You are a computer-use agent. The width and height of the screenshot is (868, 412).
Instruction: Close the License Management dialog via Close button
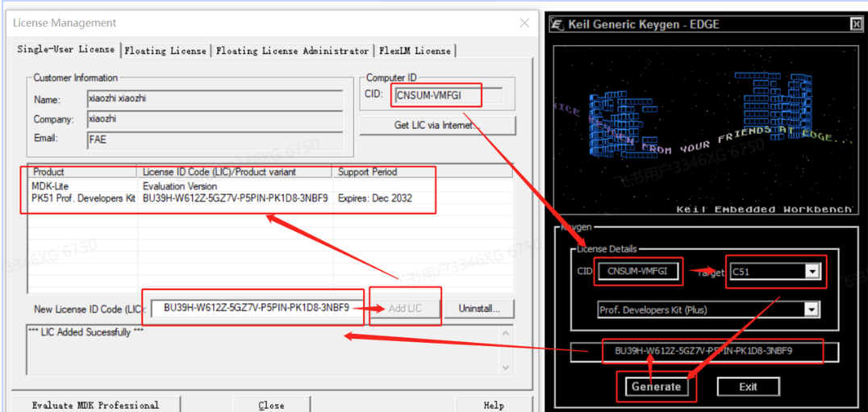[271, 405]
